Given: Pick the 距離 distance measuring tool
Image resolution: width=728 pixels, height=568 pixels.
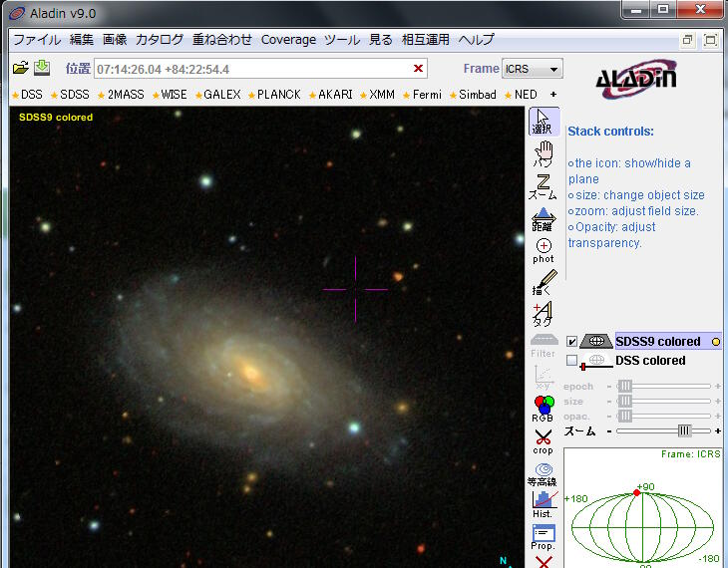Looking at the screenshot, I should 544,219.
